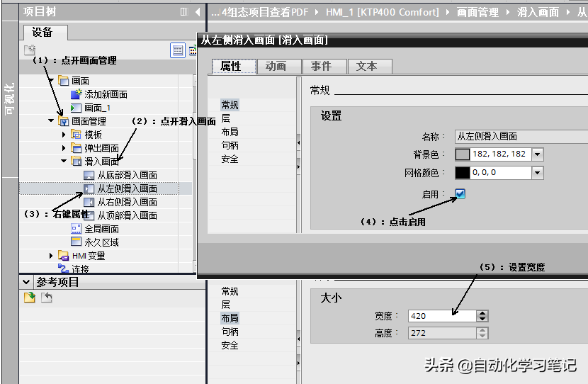Select 层 in the upper properties list
Screen dimensions: 588x384
[226, 118]
